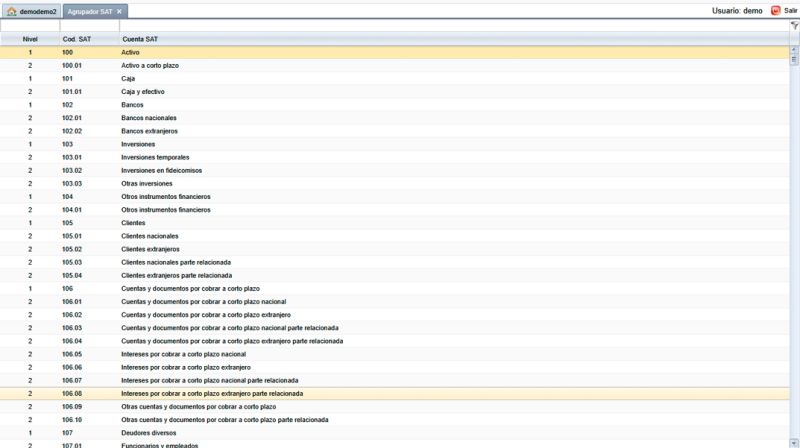Grab the vertical scrollbar thumb

pyautogui.click(x=794, y=59)
